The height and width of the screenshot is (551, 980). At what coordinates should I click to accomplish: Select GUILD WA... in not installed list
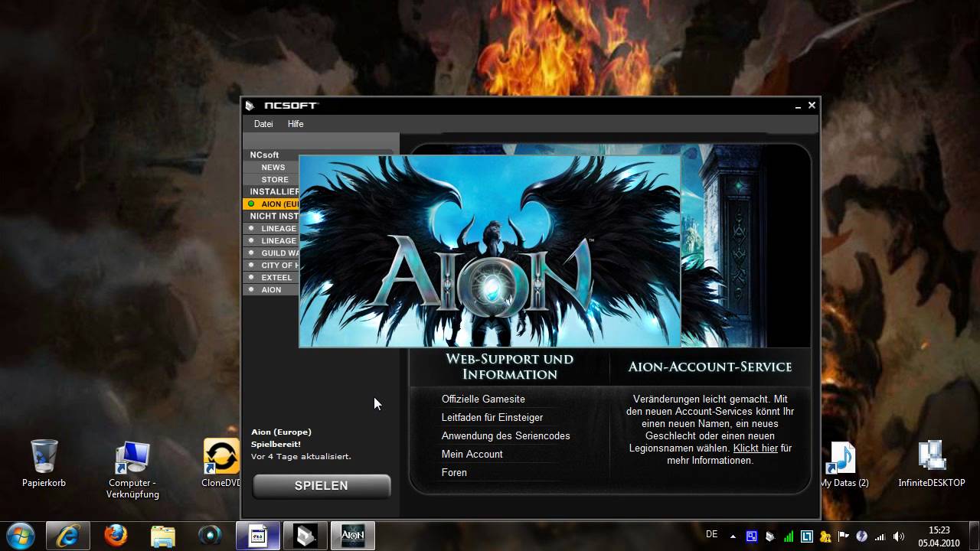(271, 253)
